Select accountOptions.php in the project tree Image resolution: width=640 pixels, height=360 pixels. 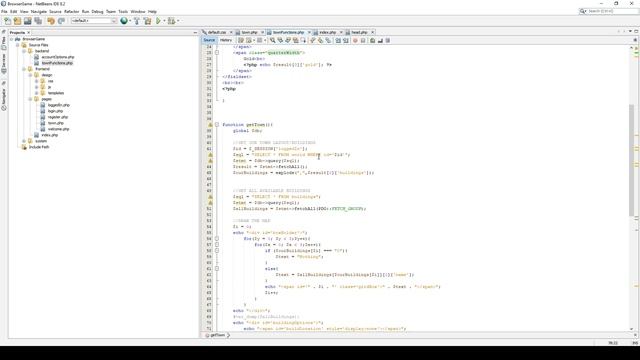tap(58, 57)
